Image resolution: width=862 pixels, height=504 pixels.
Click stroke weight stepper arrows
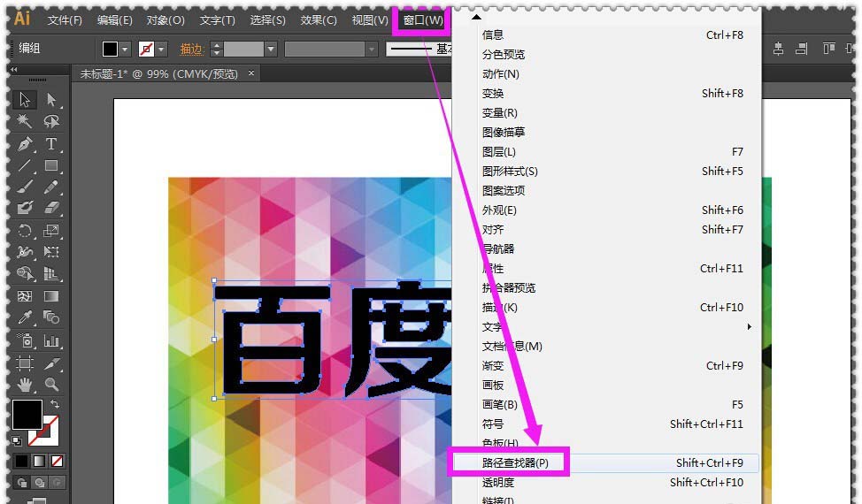click(x=217, y=49)
